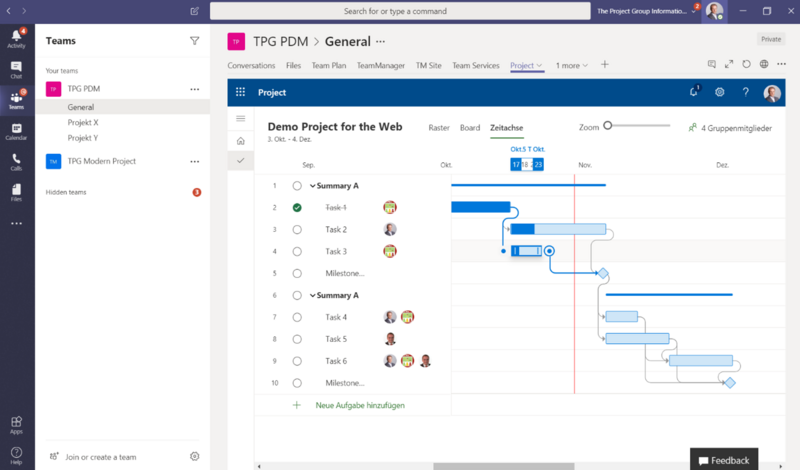This screenshot has height=470, width=800.
Task: Open the tab bar more options ellipsis
Action: (781, 64)
